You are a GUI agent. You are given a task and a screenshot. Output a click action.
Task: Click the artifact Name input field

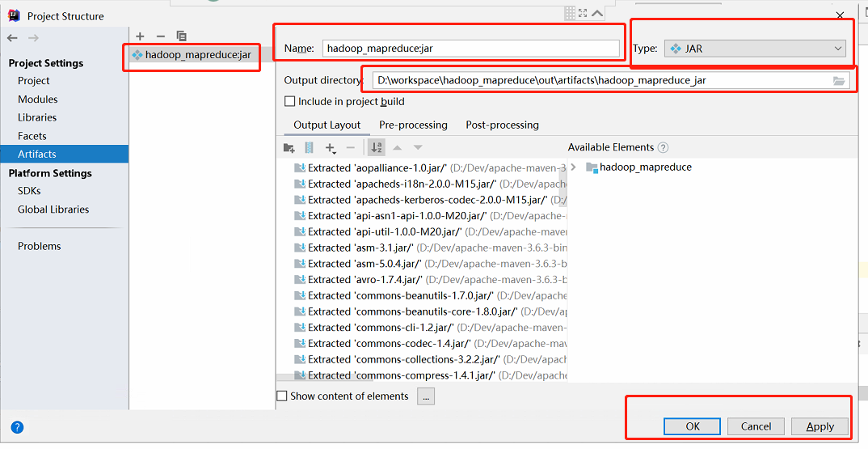coord(470,49)
